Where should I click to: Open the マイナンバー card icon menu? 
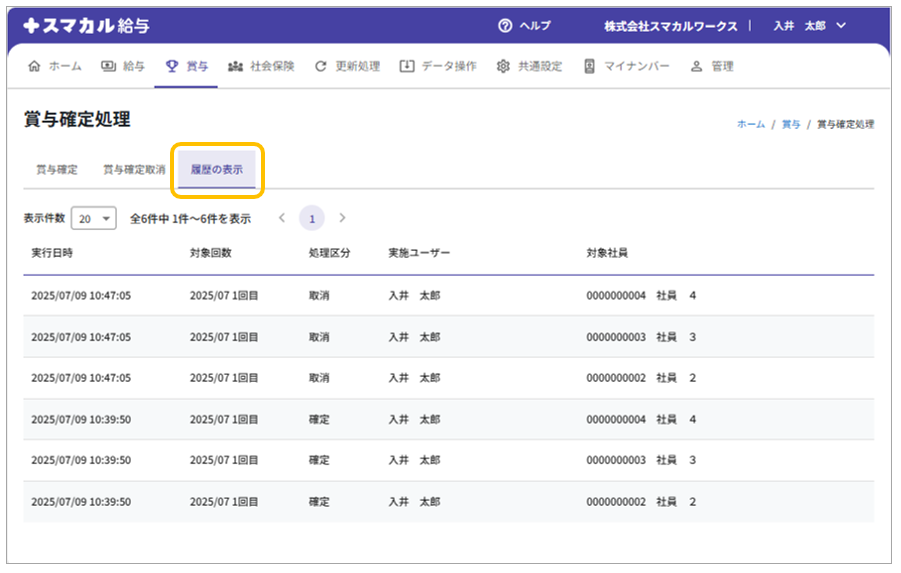click(x=590, y=67)
